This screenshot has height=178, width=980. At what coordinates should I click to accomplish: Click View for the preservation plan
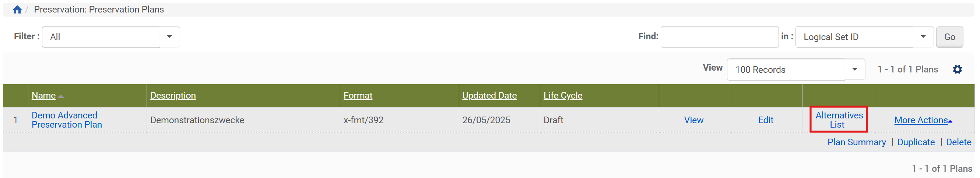[x=693, y=120]
